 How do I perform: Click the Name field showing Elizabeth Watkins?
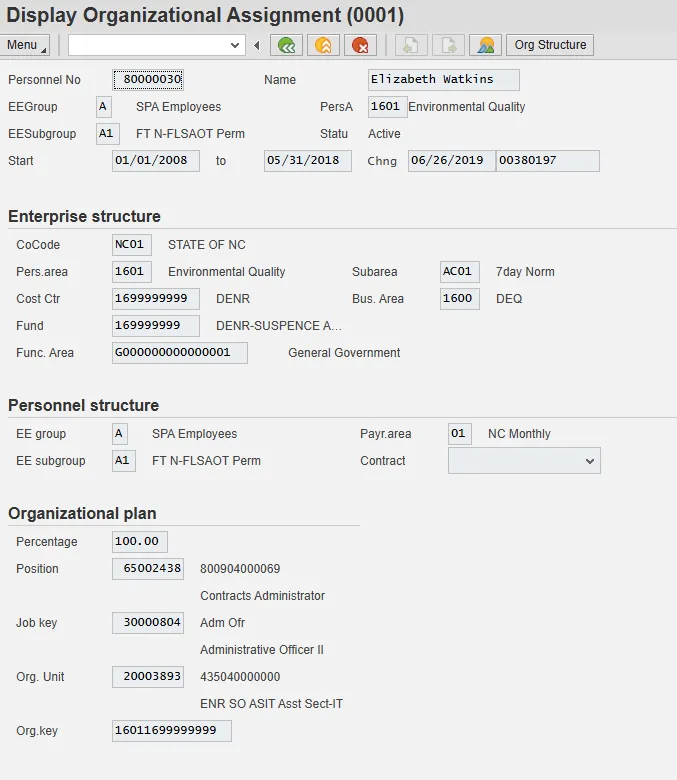pyautogui.click(x=443, y=80)
